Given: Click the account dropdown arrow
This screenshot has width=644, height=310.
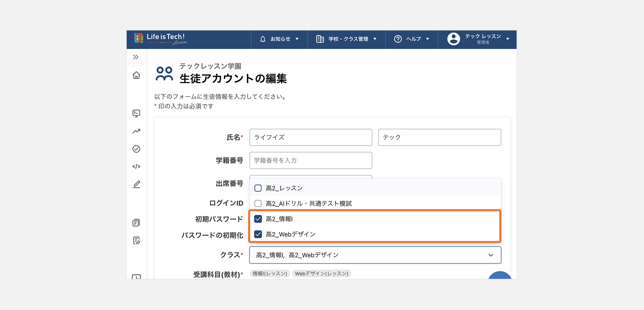Looking at the screenshot, I should pos(508,39).
